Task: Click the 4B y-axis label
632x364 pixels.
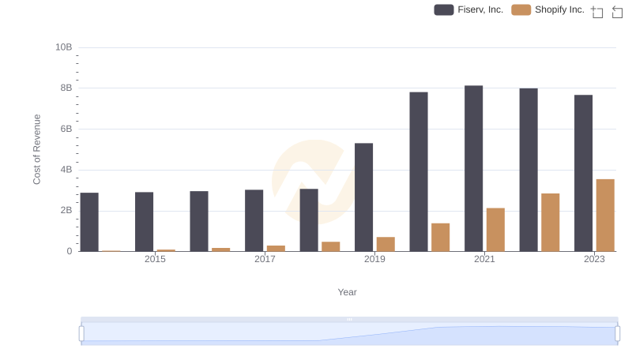Action: (x=66, y=170)
